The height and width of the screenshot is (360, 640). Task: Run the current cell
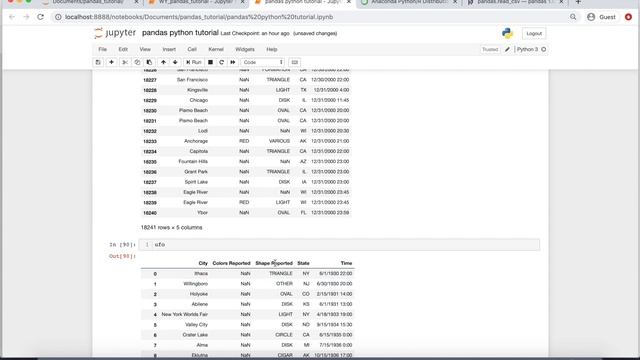point(194,62)
